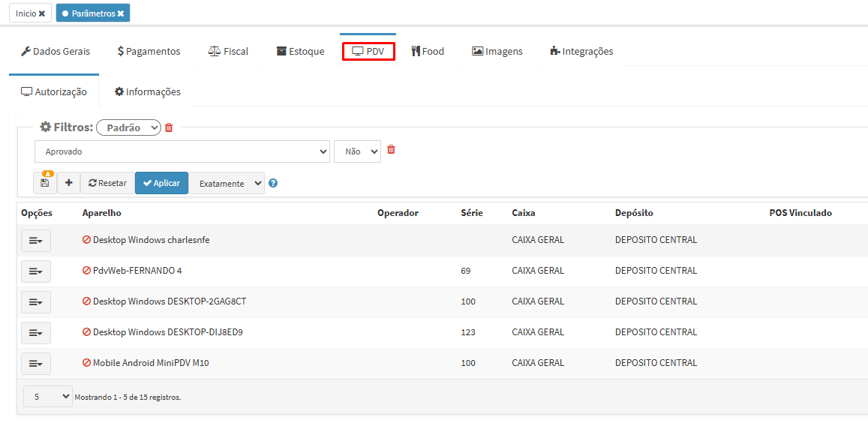
Task: Expand the Exatamente match type dropdown
Action: (227, 183)
